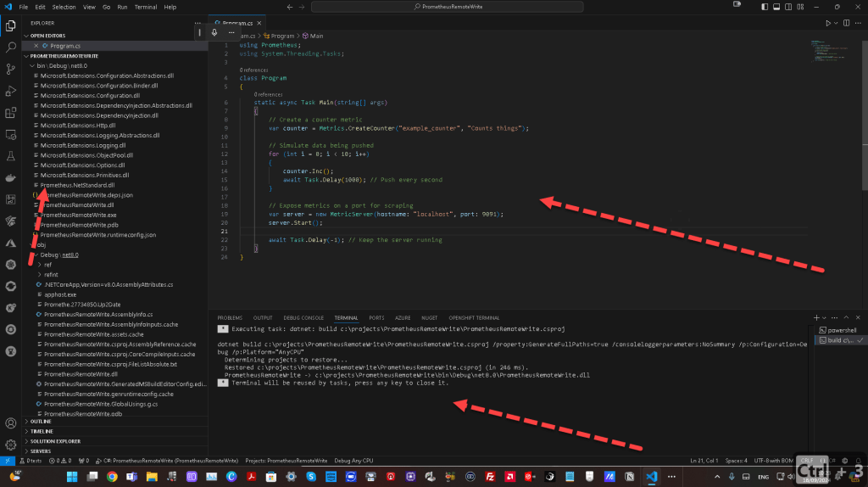
Task: Open the Source Control view
Action: point(10,69)
